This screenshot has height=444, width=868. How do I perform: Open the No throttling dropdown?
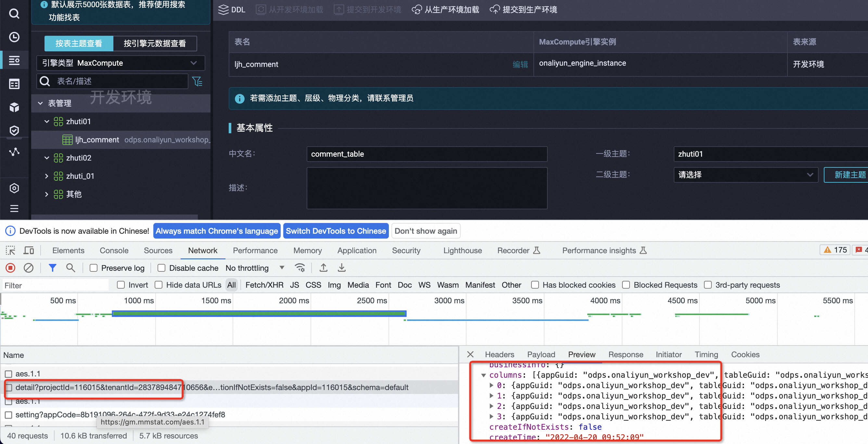pos(255,268)
